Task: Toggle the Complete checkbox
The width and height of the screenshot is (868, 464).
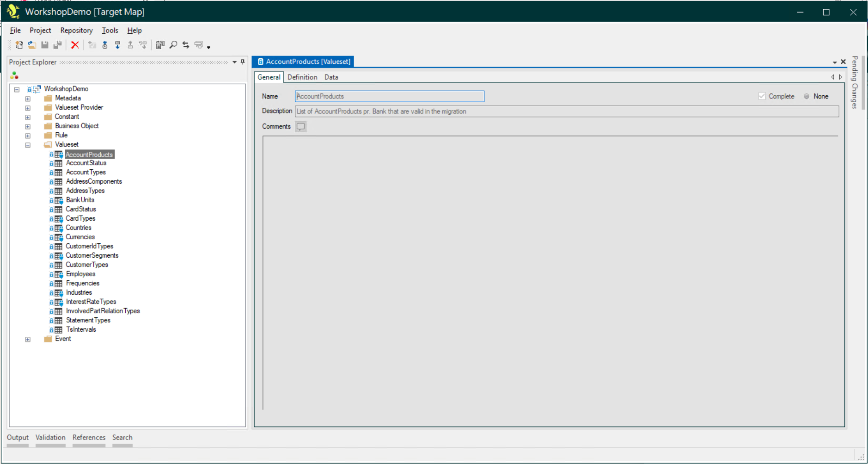Action: [762, 96]
